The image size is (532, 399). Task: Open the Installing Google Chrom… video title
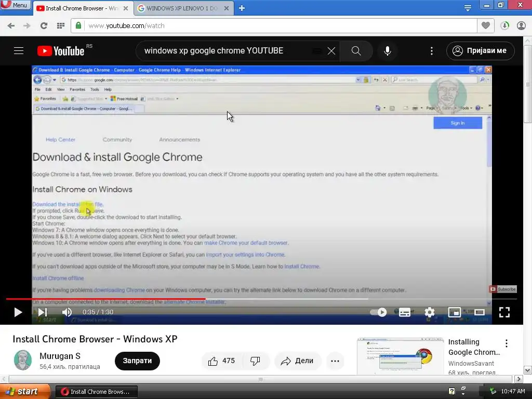tap(474, 347)
